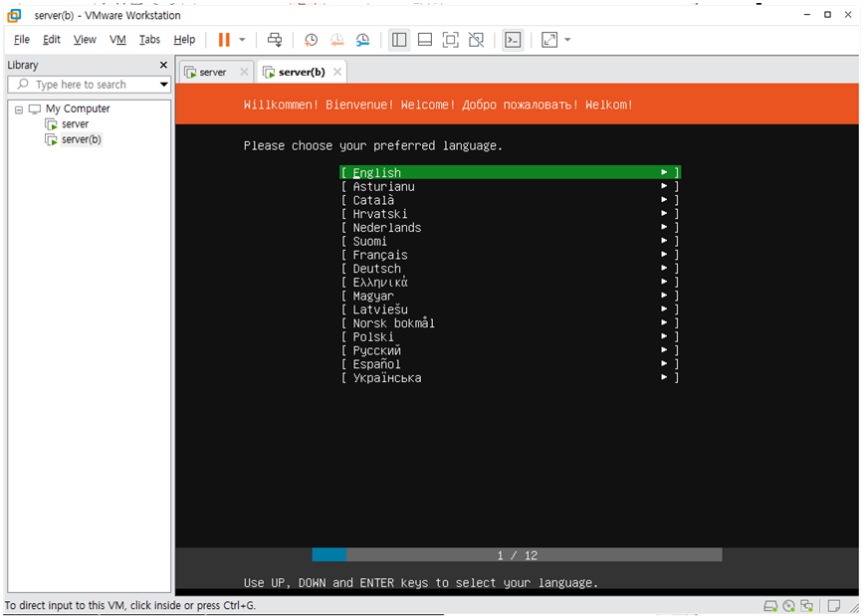The width and height of the screenshot is (867, 616).
Task: Click the CD/DVD drive status icon
Action: (x=789, y=606)
